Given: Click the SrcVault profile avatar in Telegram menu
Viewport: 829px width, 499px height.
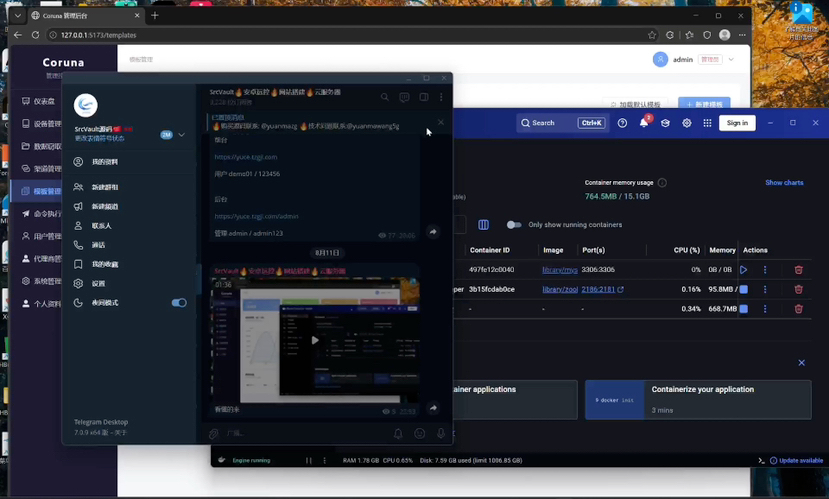Looking at the screenshot, I should tap(86, 105).
